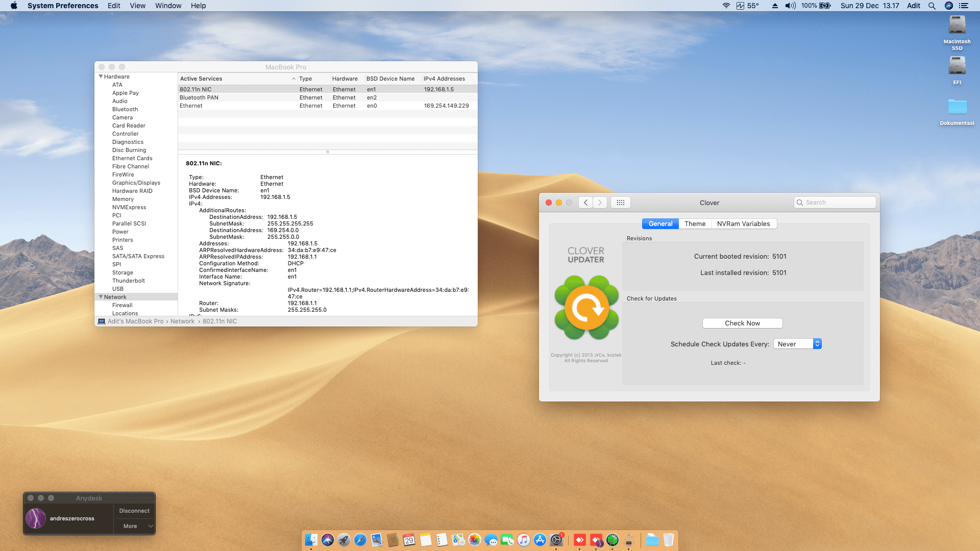The image size is (980, 551).
Task: Go back with the left arrow button
Action: click(x=585, y=203)
